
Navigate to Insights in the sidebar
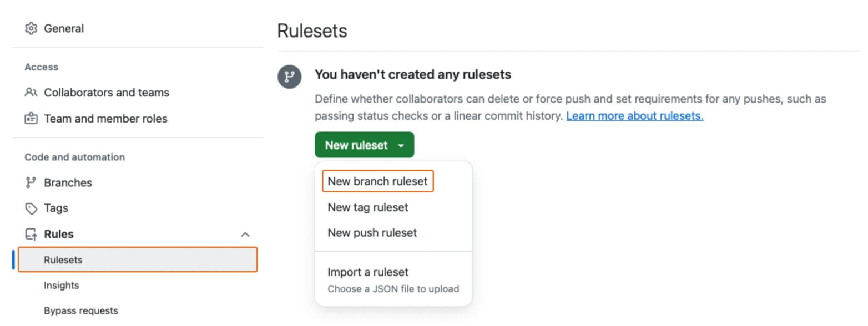point(62,285)
